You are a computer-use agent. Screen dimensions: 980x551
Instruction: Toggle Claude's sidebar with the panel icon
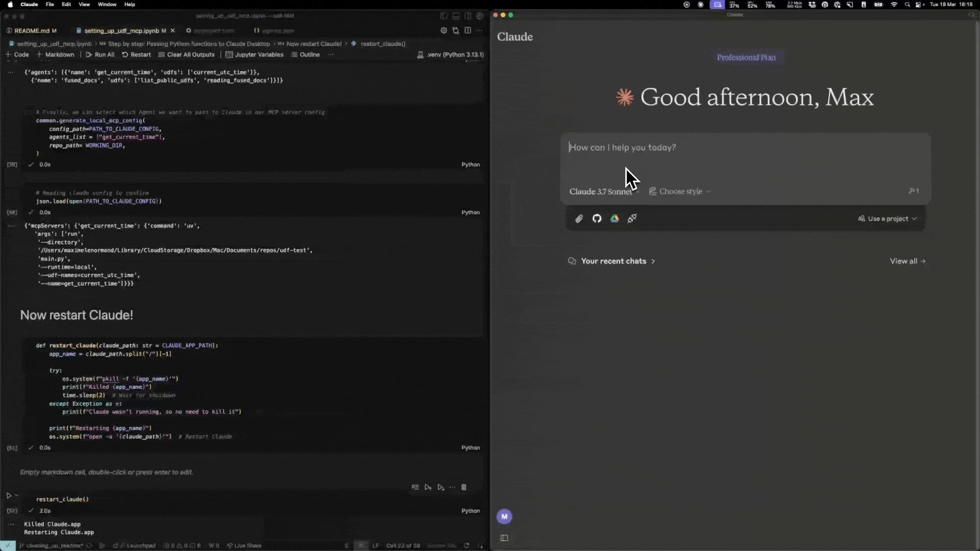[x=504, y=538]
